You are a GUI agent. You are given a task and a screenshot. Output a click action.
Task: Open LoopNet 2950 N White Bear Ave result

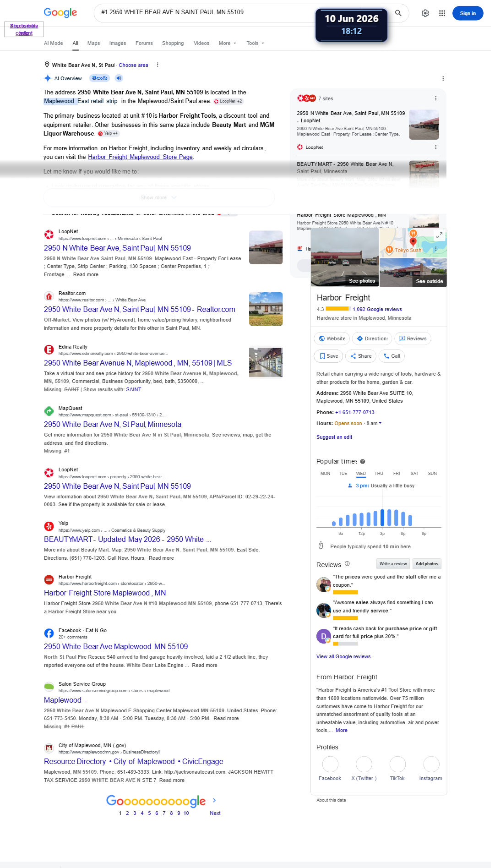(117, 248)
